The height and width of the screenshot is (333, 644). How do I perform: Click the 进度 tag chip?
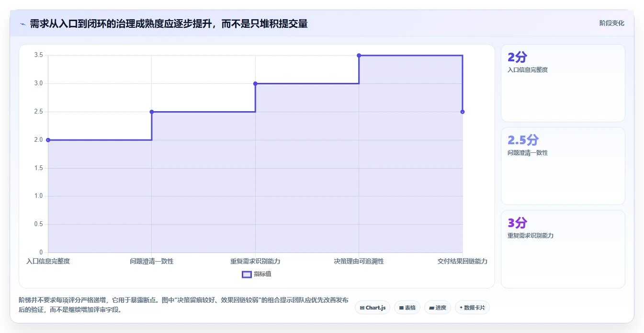(x=437, y=308)
